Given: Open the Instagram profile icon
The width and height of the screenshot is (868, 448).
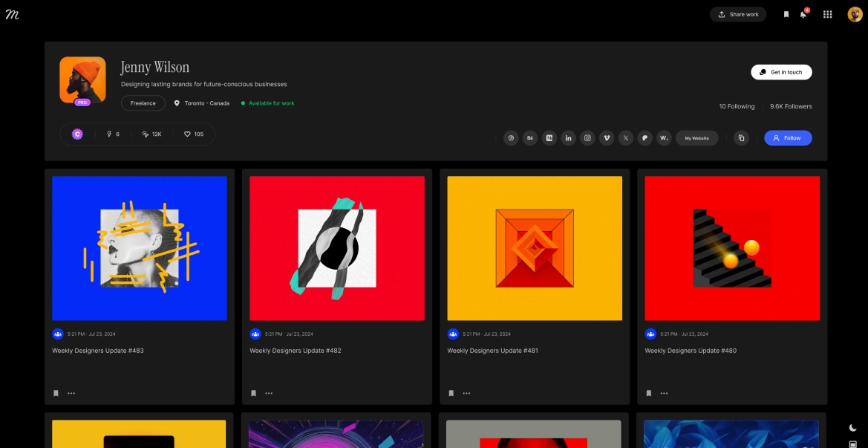Looking at the screenshot, I should pyautogui.click(x=587, y=138).
